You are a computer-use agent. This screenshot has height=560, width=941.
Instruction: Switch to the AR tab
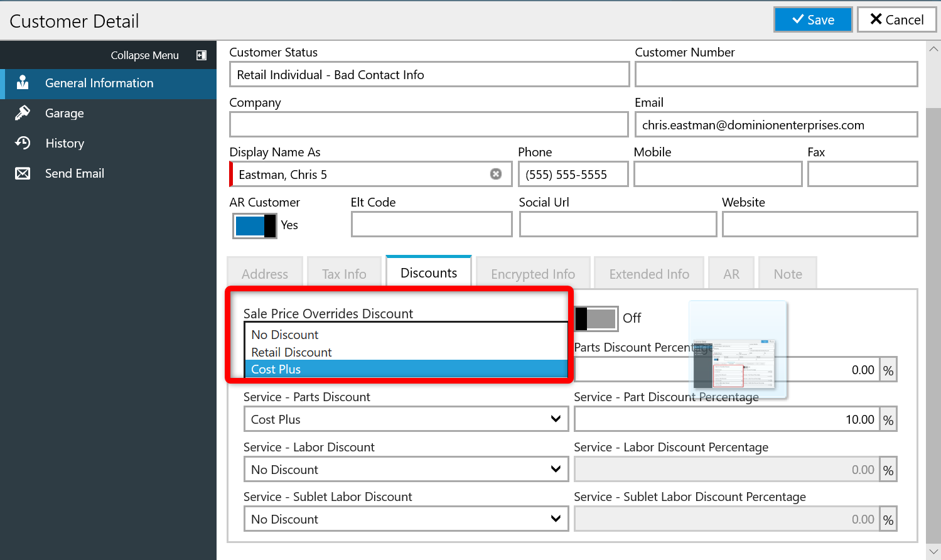[x=731, y=274]
